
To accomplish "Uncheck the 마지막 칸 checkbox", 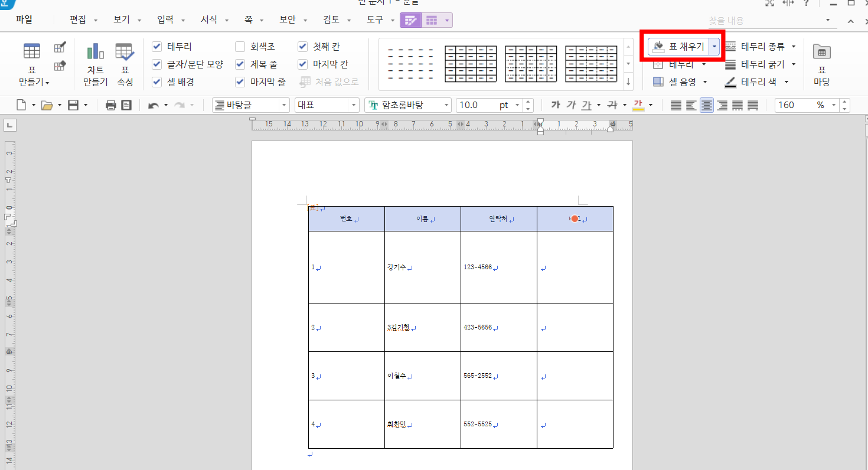I will point(302,64).
